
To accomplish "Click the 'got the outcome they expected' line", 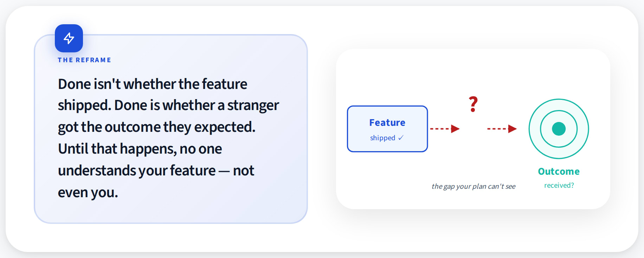I will [x=157, y=127].
